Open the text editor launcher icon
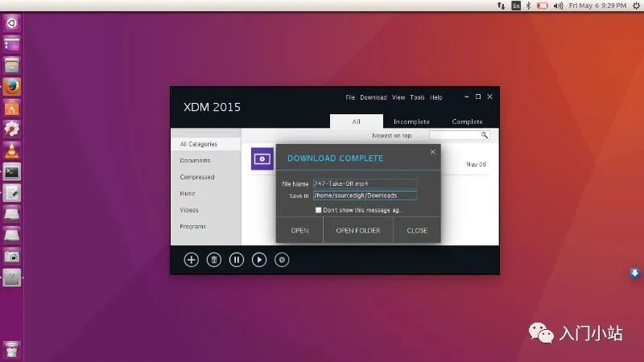Image resolution: width=644 pixels, height=362 pixels. pyautogui.click(x=11, y=193)
